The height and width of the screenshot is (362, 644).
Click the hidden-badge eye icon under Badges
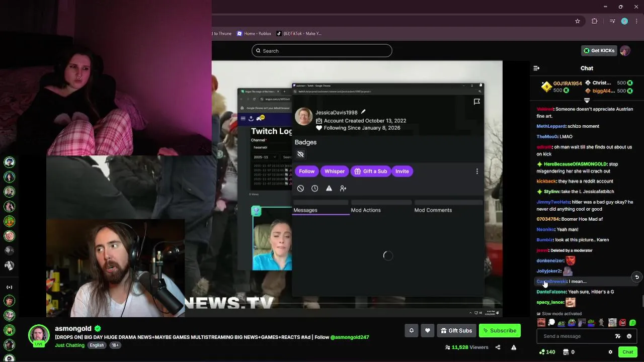(x=300, y=154)
